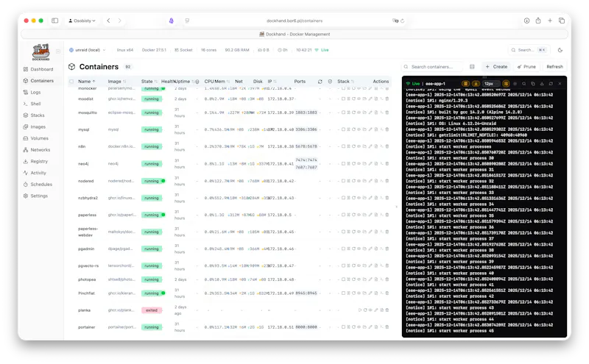
Task: Copy the logs with the copy icon
Action: [532, 84]
